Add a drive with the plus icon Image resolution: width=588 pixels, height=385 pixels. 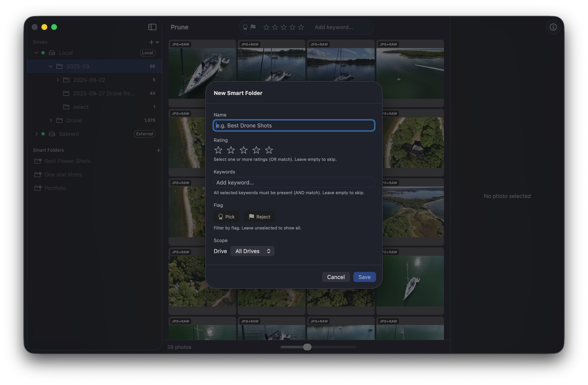(151, 42)
